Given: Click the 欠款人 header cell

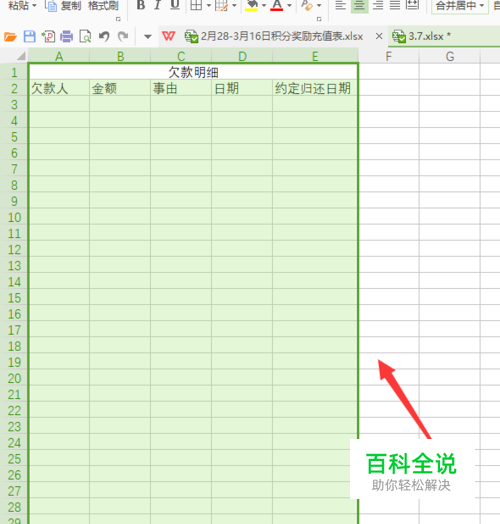Looking at the screenshot, I should click(x=59, y=88).
